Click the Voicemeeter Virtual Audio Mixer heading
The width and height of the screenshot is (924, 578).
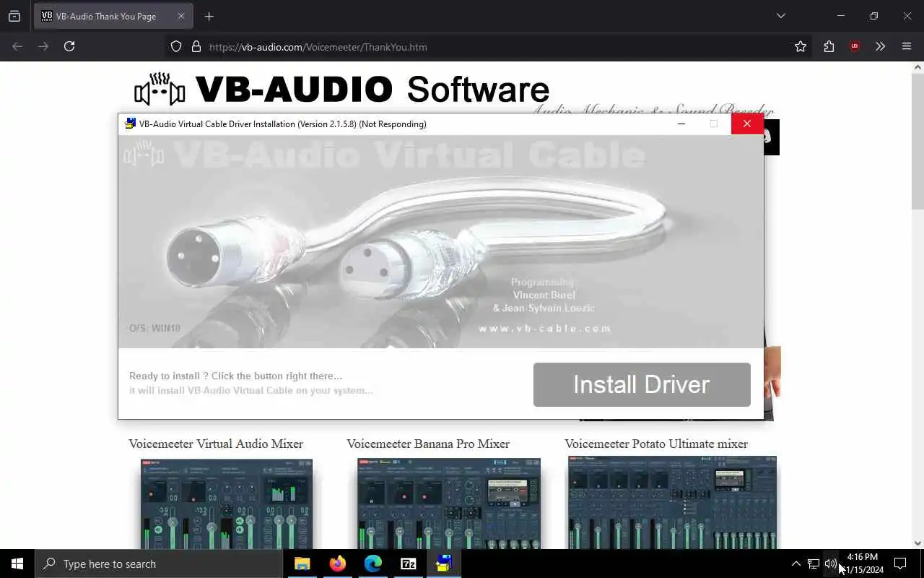coord(216,444)
